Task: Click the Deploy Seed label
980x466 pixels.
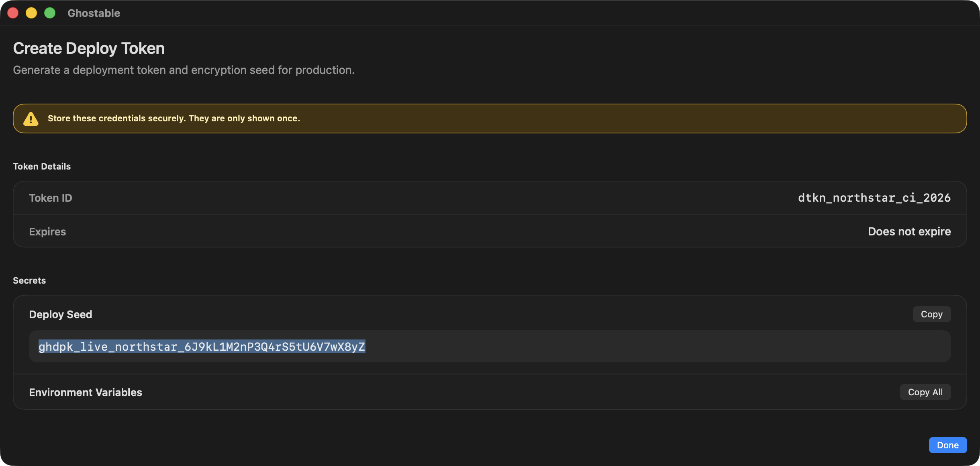Action: (60, 314)
